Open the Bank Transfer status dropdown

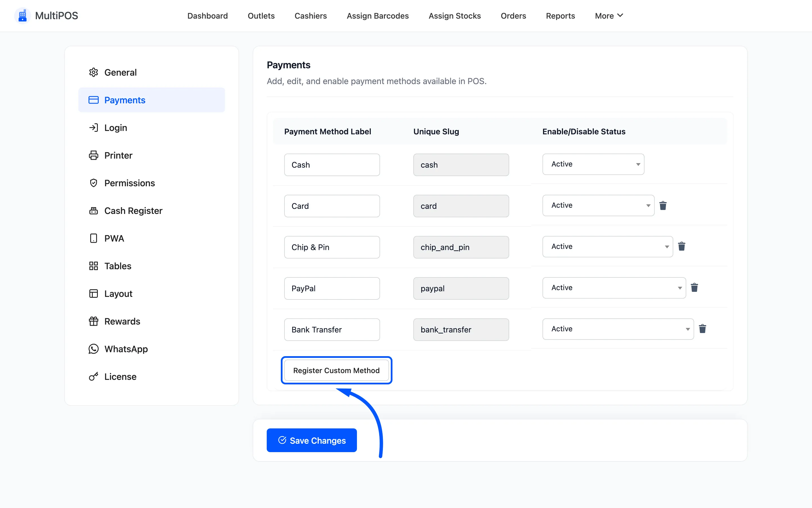618,329
